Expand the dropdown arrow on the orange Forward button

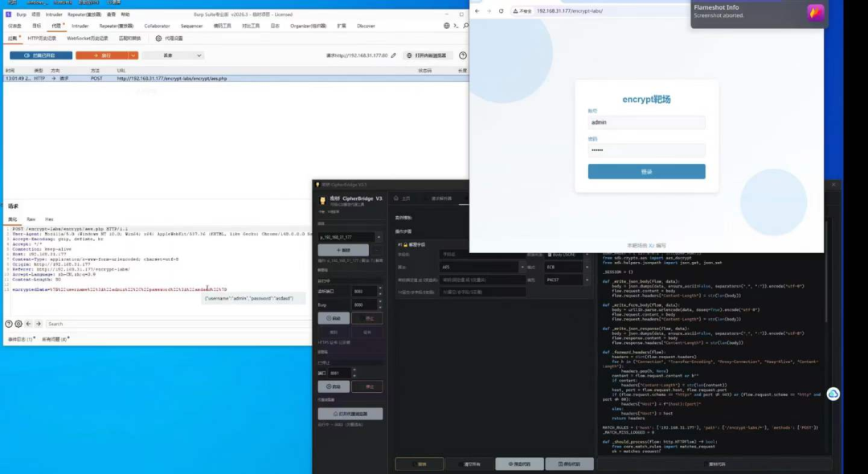[x=133, y=55]
